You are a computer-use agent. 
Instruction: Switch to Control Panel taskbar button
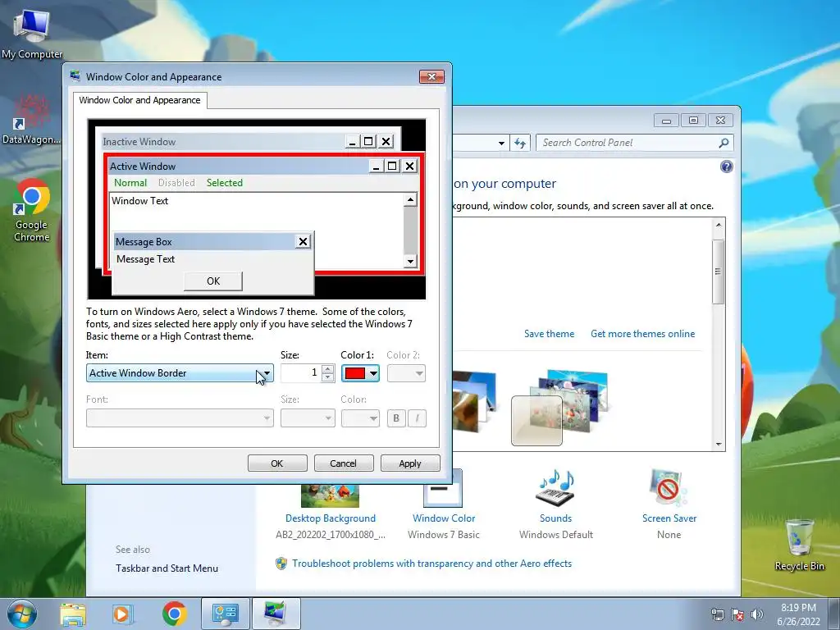click(x=226, y=614)
